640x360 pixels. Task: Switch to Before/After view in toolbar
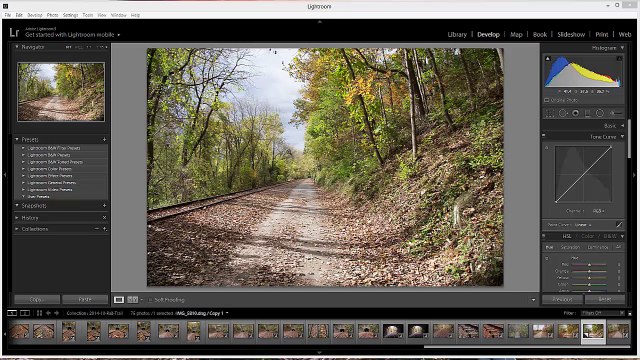click(133, 300)
